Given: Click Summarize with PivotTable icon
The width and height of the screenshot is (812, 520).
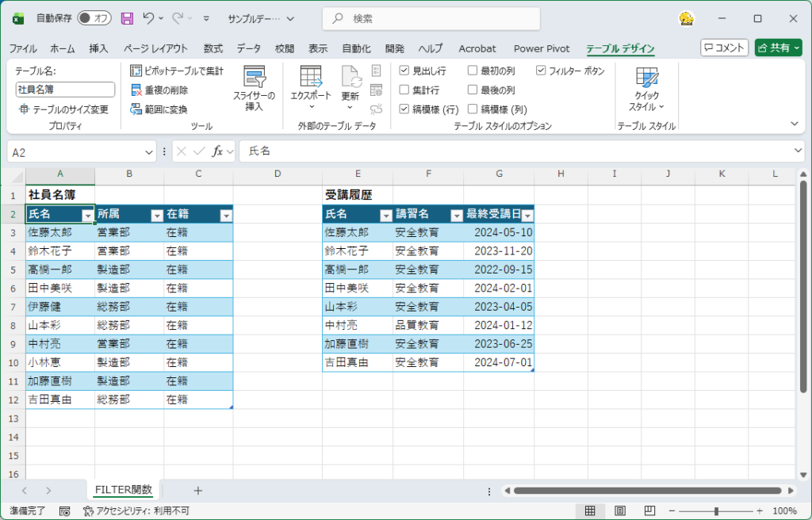Looking at the screenshot, I should coord(136,71).
